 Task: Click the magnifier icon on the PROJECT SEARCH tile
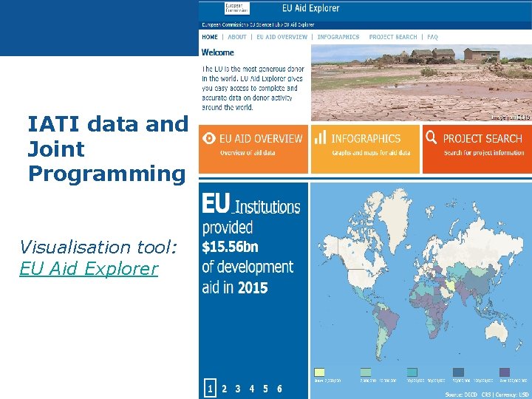tap(431, 137)
